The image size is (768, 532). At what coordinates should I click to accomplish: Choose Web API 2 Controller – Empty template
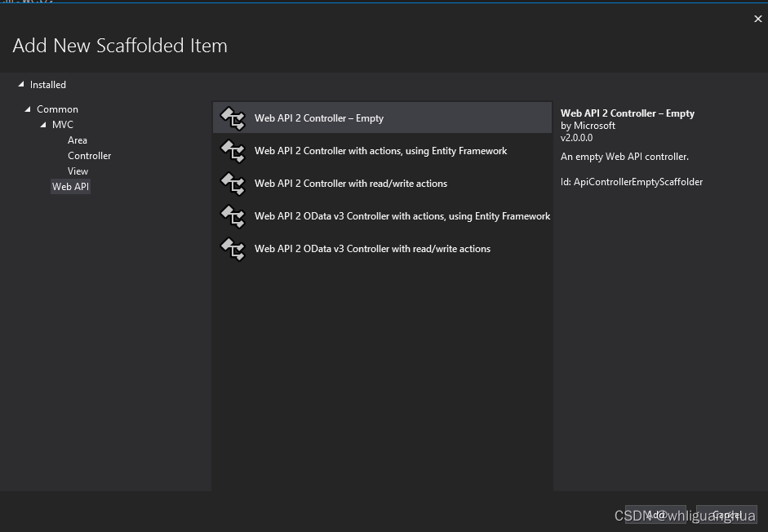pyautogui.click(x=319, y=118)
